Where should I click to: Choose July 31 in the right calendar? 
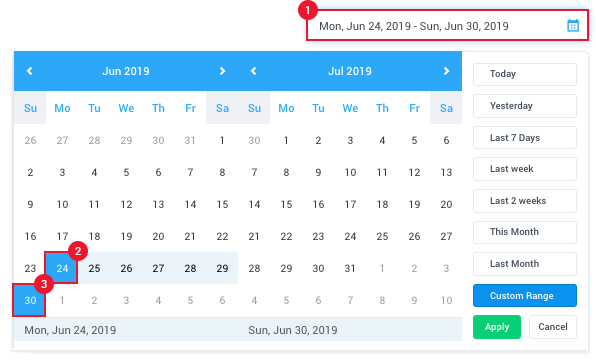click(x=350, y=268)
